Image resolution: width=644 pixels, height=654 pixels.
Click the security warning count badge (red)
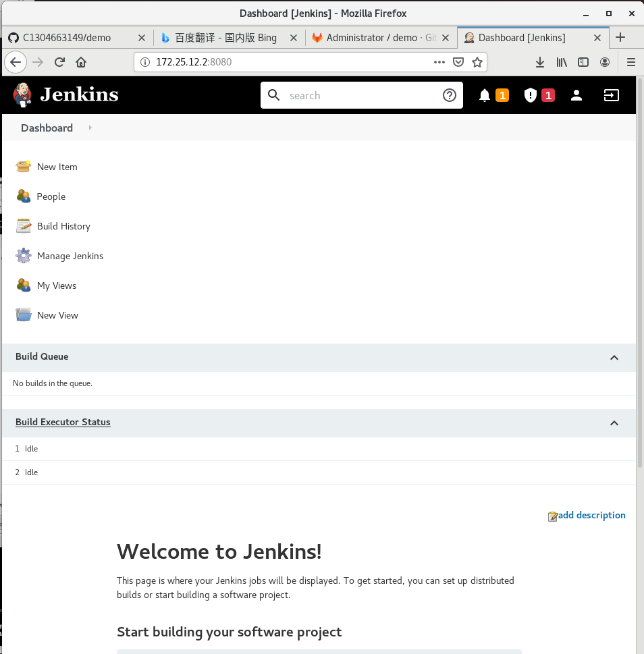[x=548, y=96]
